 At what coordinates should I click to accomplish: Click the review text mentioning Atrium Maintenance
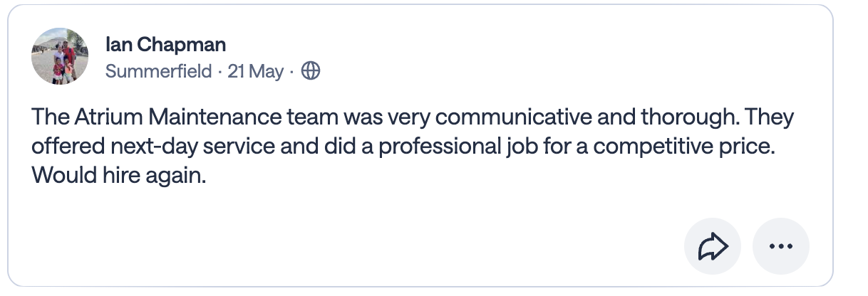(413, 146)
